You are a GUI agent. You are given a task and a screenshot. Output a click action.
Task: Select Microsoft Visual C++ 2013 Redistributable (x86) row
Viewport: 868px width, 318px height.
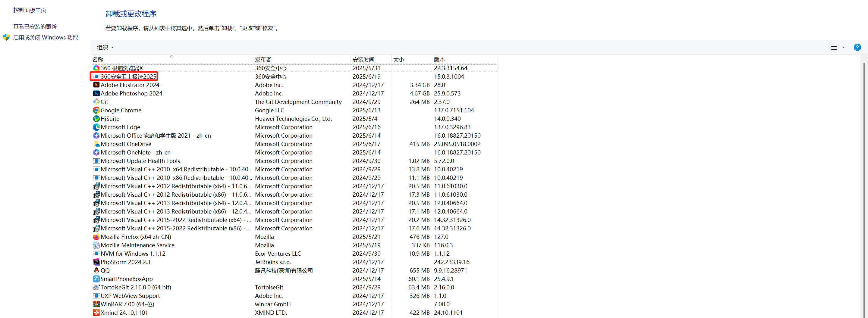294,211
